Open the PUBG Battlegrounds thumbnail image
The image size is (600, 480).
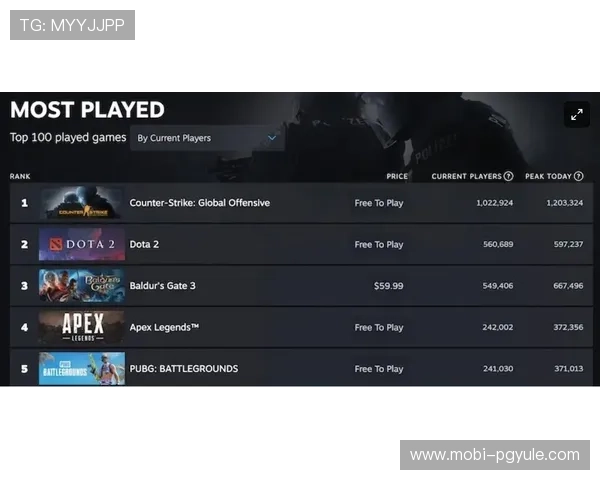click(82, 369)
